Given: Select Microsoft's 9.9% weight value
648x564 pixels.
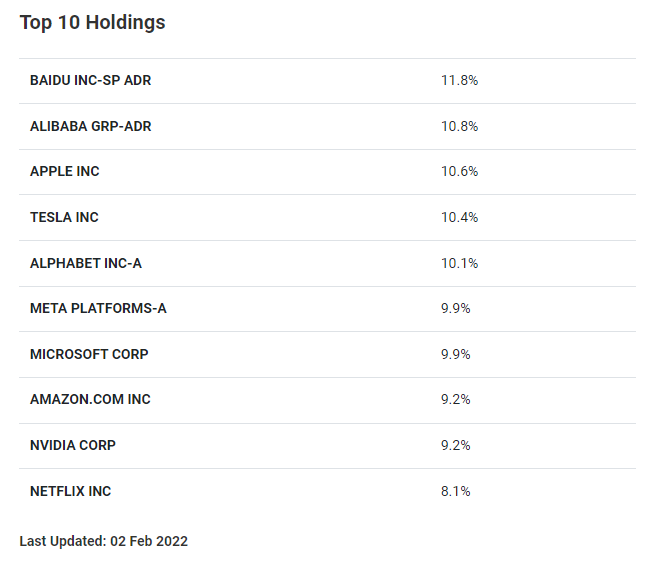Looking at the screenshot, I should [455, 354].
